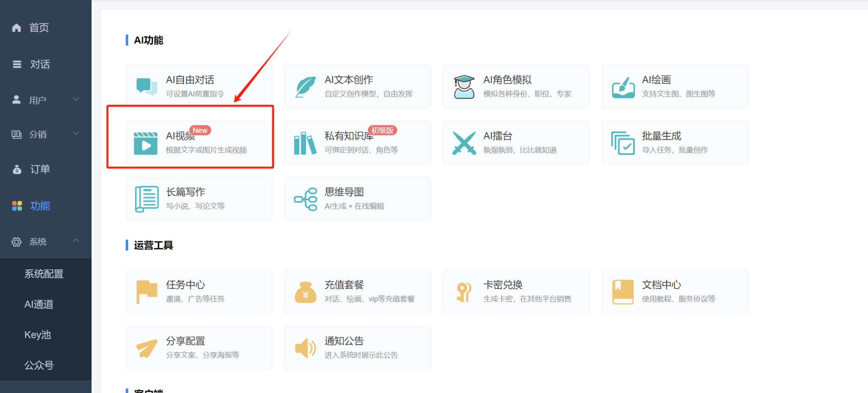Select the Key池 submenu item
Image resolution: width=868 pixels, height=393 pixels.
[x=38, y=335]
